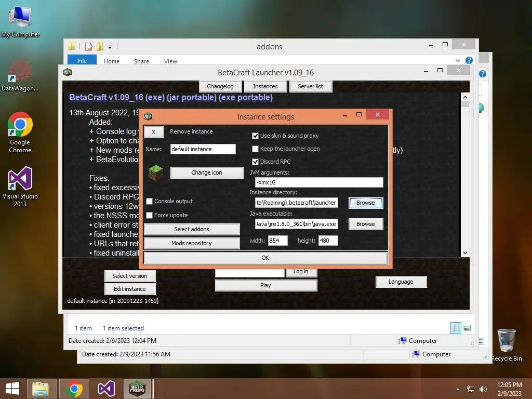Click the Play button
The width and height of the screenshot is (532, 399).
265,285
